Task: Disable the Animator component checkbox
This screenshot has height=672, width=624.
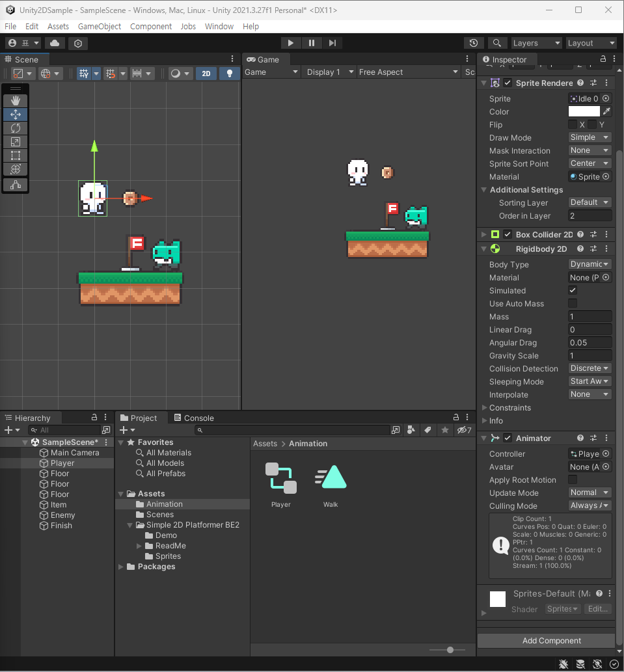Action: click(x=508, y=438)
